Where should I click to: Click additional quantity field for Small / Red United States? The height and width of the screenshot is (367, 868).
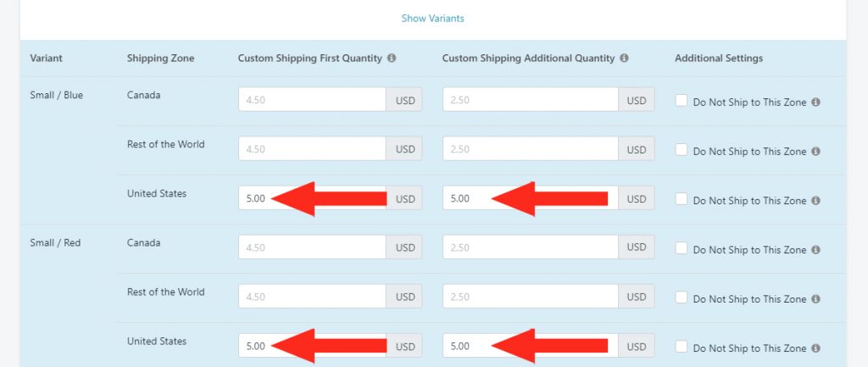(x=531, y=346)
